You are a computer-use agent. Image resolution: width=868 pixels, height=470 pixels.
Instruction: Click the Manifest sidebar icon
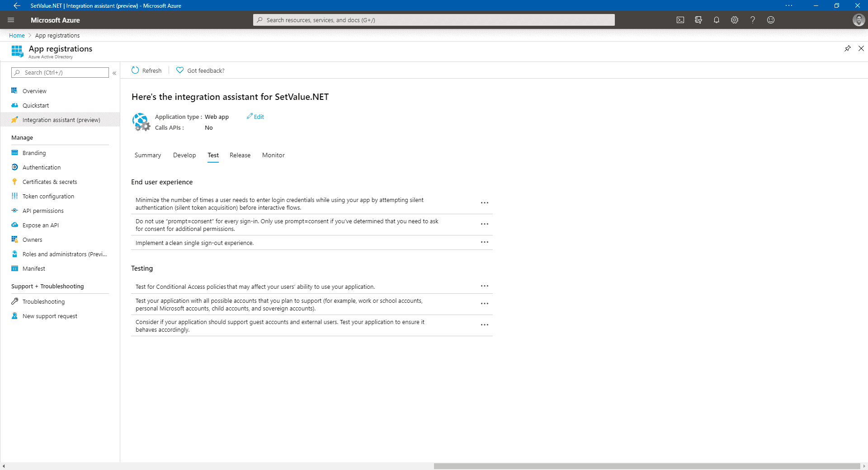pos(14,268)
